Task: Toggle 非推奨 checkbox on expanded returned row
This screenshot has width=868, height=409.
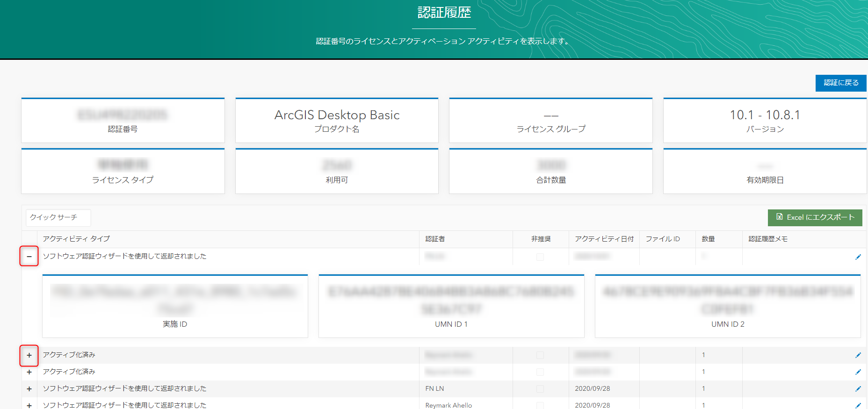Action: pos(540,257)
